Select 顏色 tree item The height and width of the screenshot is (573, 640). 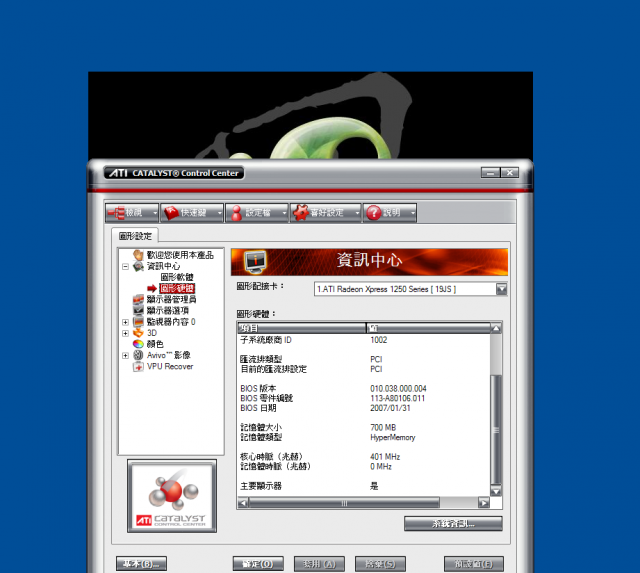coord(155,344)
